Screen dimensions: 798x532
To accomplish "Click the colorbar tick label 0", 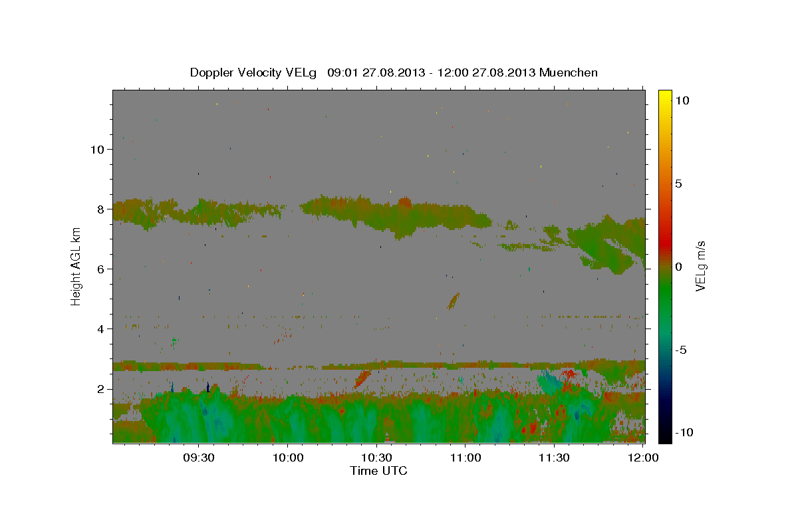I will pyautogui.click(x=678, y=267).
